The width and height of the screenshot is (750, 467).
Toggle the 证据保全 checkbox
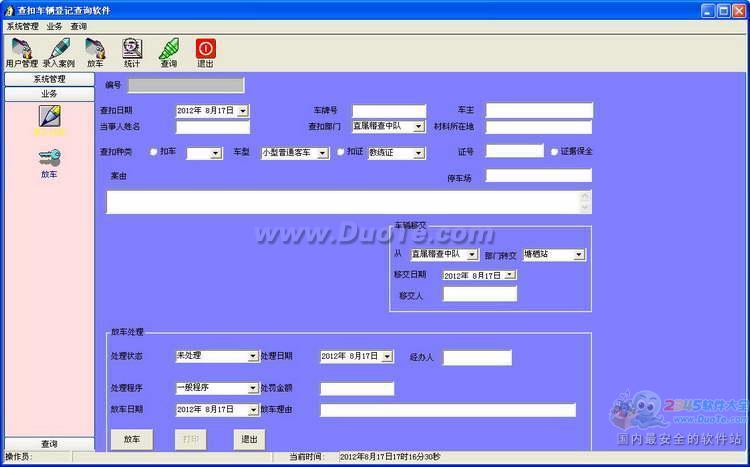pos(554,153)
